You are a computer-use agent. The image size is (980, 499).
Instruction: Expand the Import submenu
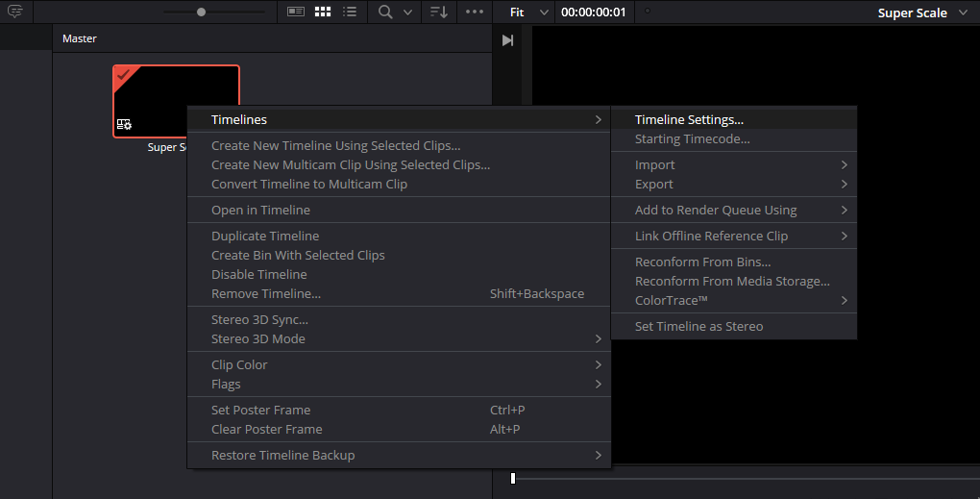pyautogui.click(x=734, y=165)
